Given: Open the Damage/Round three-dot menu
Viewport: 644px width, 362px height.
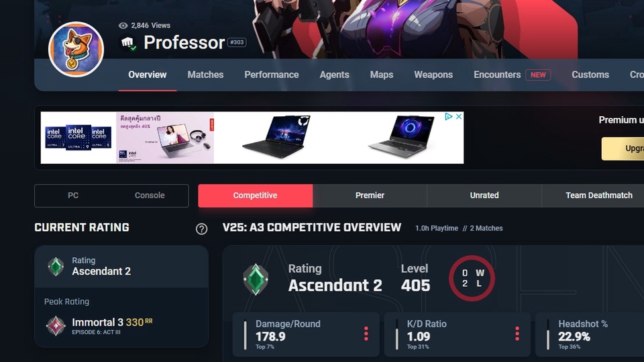Looking at the screenshot, I should click(x=366, y=334).
